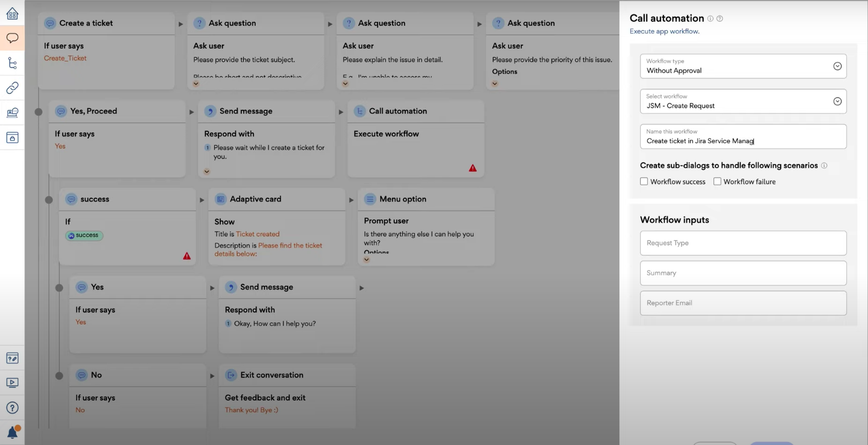The width and height of the screenshot is (868, 445).
Task: Enable the Workflow failure checkbox
Action: pyautogui.click(x=717, y=181)
